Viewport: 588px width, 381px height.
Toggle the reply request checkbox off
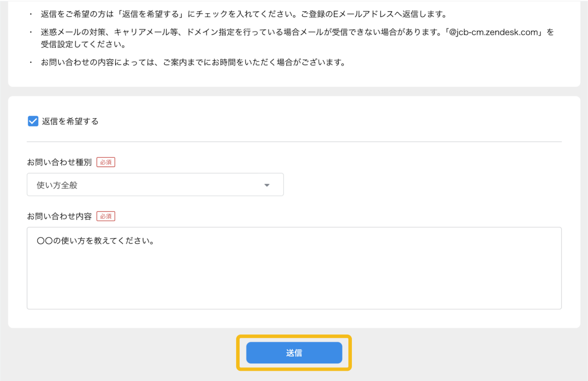pyautogui.click(x=33, y=121)
